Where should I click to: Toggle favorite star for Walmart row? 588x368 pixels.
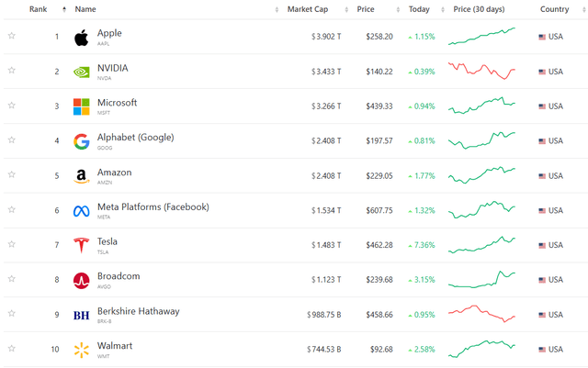[12, 349]
